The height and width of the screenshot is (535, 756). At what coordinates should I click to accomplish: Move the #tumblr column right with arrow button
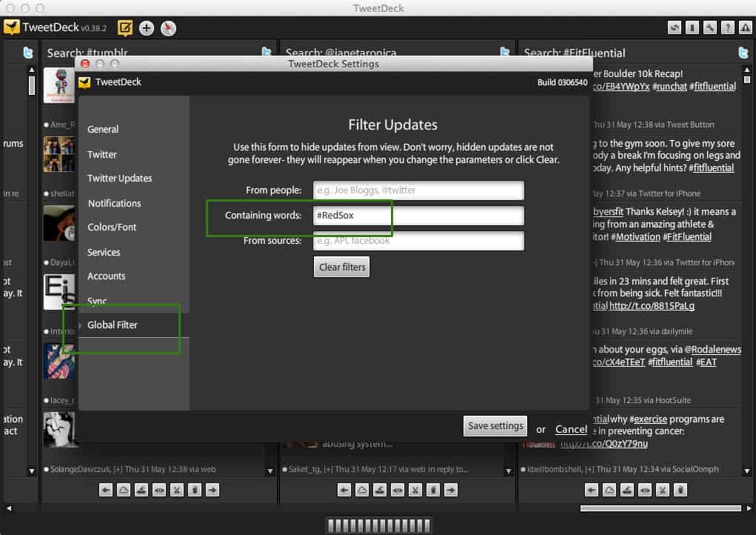(213, 490)
